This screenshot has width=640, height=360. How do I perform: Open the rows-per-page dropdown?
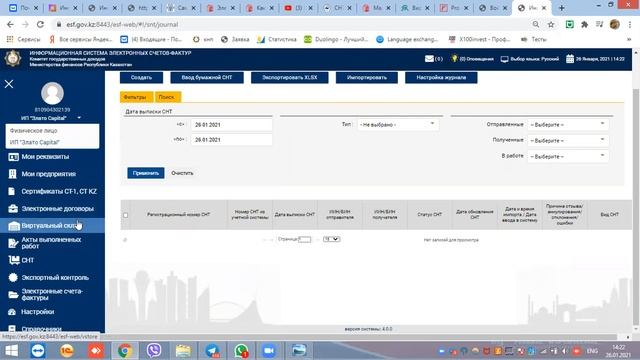[331, 239]
